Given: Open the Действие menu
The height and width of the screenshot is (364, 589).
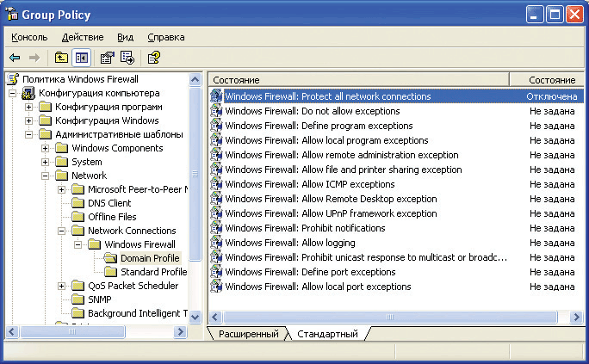Looking at the screenshot, I should [x=83, y=37].
